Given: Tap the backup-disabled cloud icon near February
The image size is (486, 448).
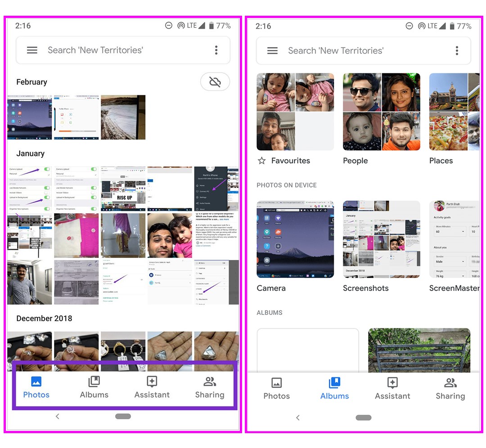Looking at the screenshot, I should point(215,82).
